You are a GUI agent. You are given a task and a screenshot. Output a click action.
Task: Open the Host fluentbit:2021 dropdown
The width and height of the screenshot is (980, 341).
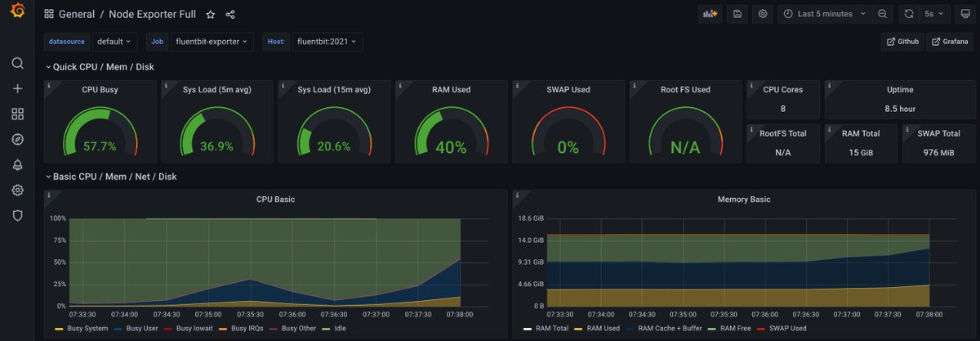[327, 42]
